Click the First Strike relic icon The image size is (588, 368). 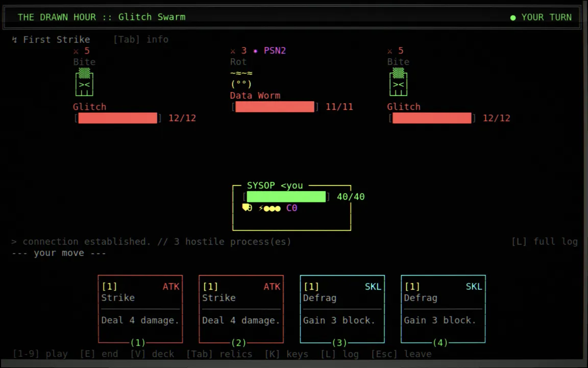tap(14, 39)
